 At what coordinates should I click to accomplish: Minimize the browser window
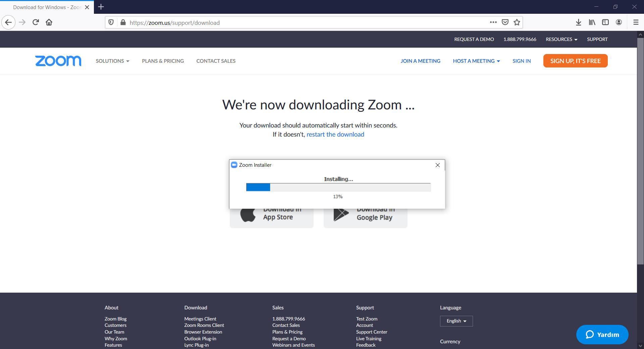[x=596, y=7]
